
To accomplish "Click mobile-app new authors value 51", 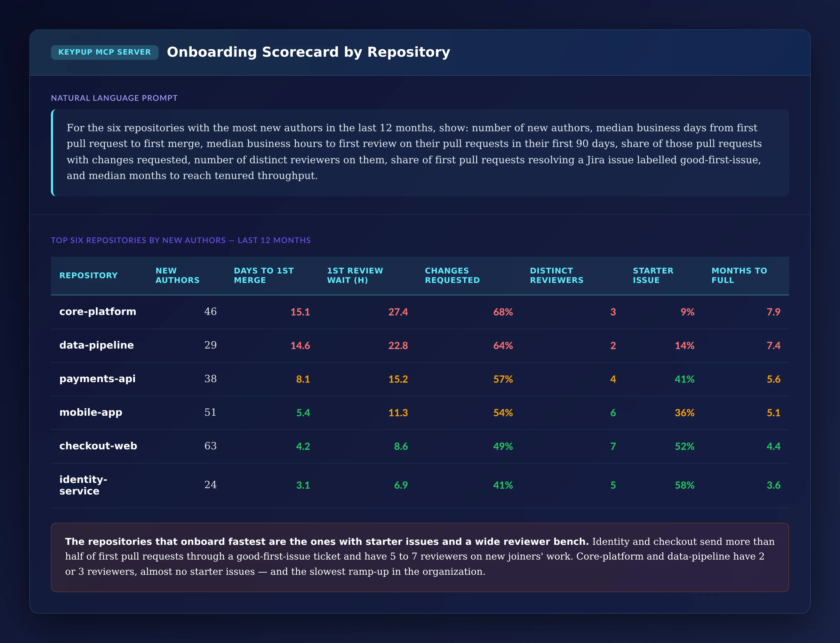I will (x=211, y=413).
